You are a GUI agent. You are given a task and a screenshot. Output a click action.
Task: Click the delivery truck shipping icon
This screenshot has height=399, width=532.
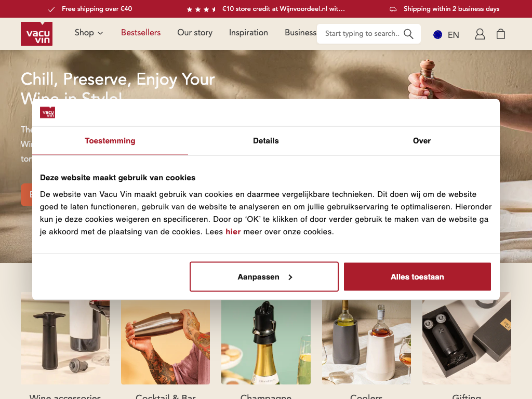(393, 9)
